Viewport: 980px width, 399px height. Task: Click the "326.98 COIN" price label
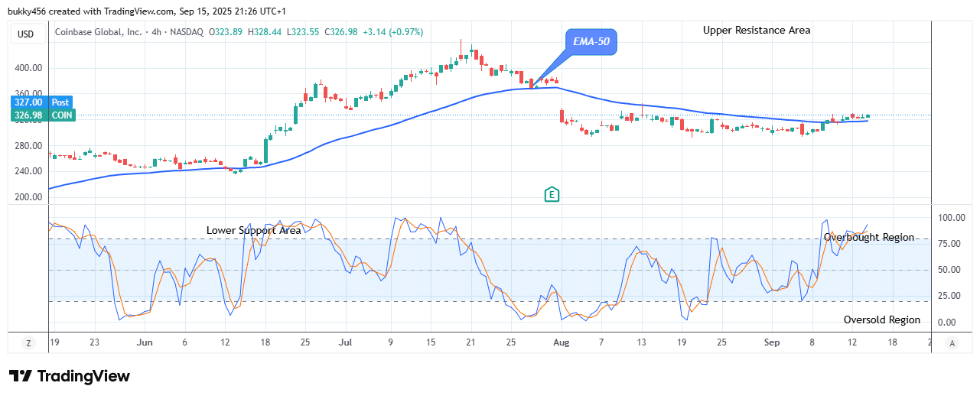click(41, 115)
